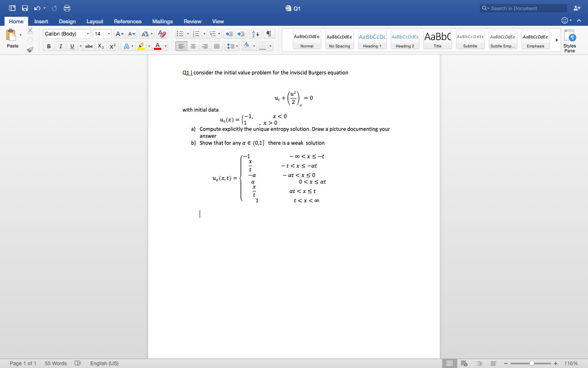The image size is (588, 368).
Task: Click the Search in Document field
Action: [523, 8]
